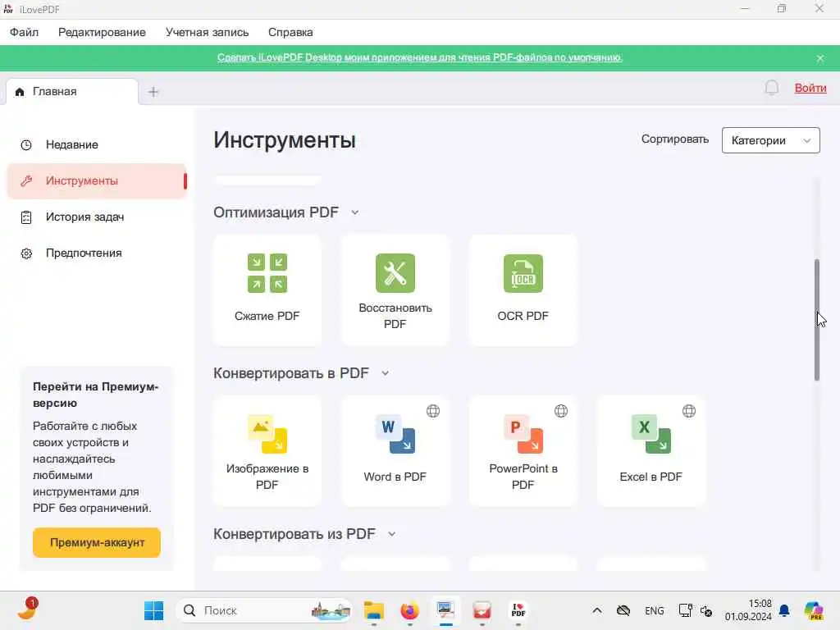The height and width of the screenshot is (630, 840).
Task: Click the Инструменты heading
Action: [285, 140]
